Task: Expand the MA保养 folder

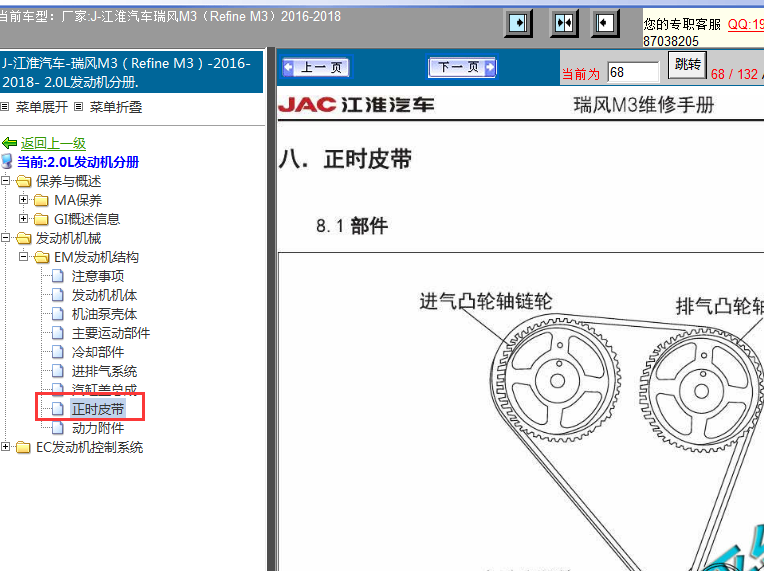Action: pos(23,200)
